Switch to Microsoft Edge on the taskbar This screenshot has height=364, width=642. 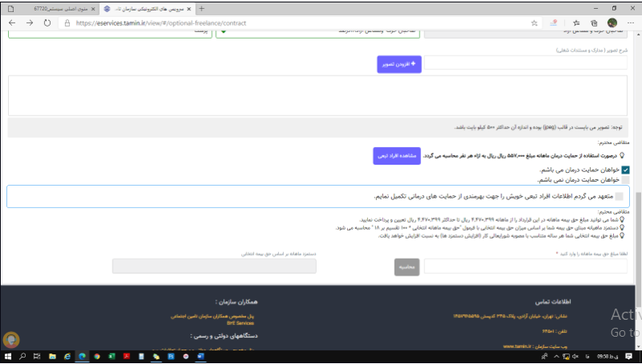click(x=82, y=357)
